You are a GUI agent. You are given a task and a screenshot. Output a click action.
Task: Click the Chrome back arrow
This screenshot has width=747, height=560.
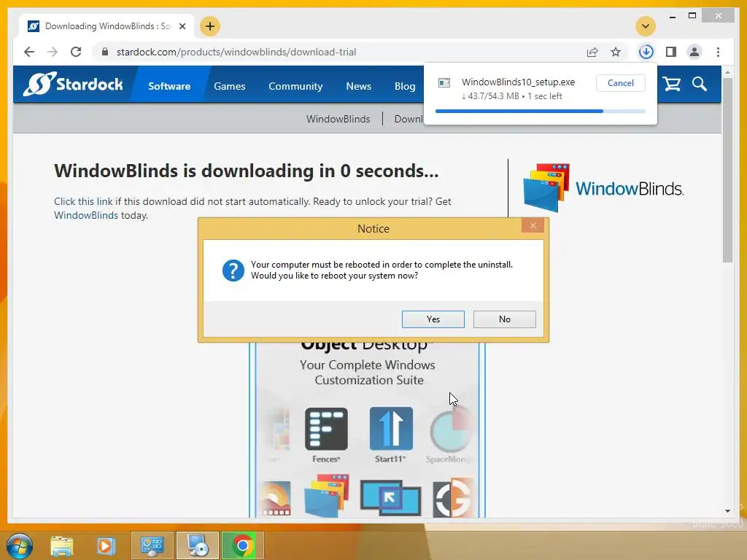pos(29,52)
